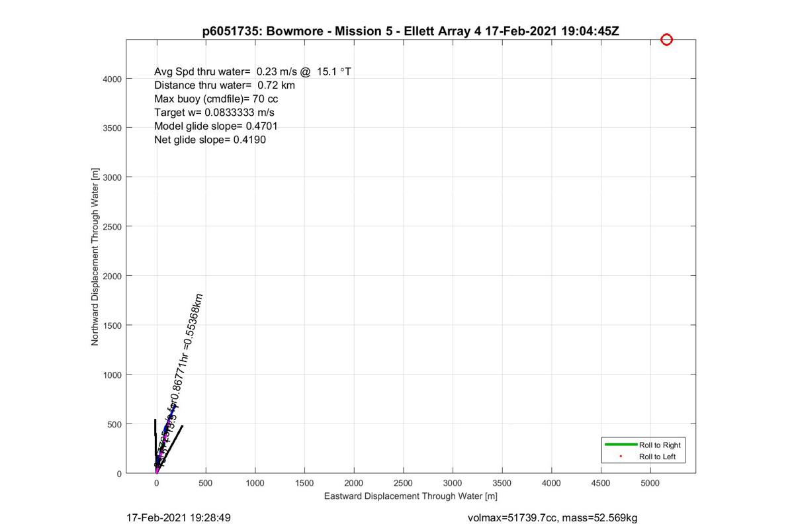Click the y-axis label Northward Displacement Through Water
794x532 pixels.
[95, 256]
